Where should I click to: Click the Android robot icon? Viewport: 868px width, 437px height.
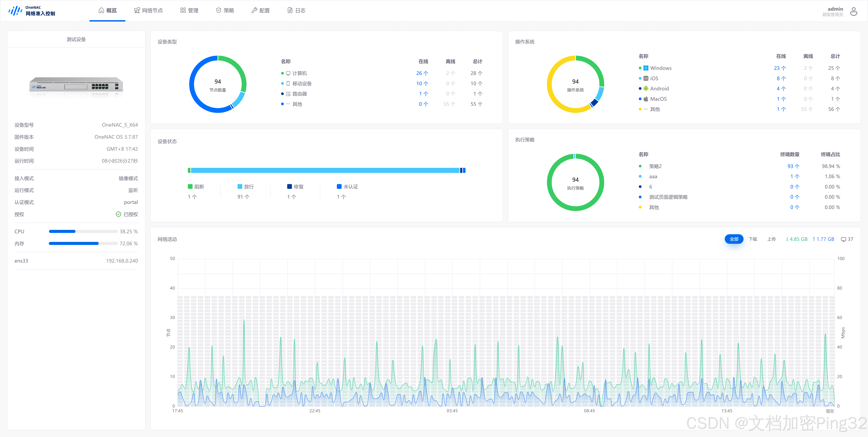coord(646,89)
